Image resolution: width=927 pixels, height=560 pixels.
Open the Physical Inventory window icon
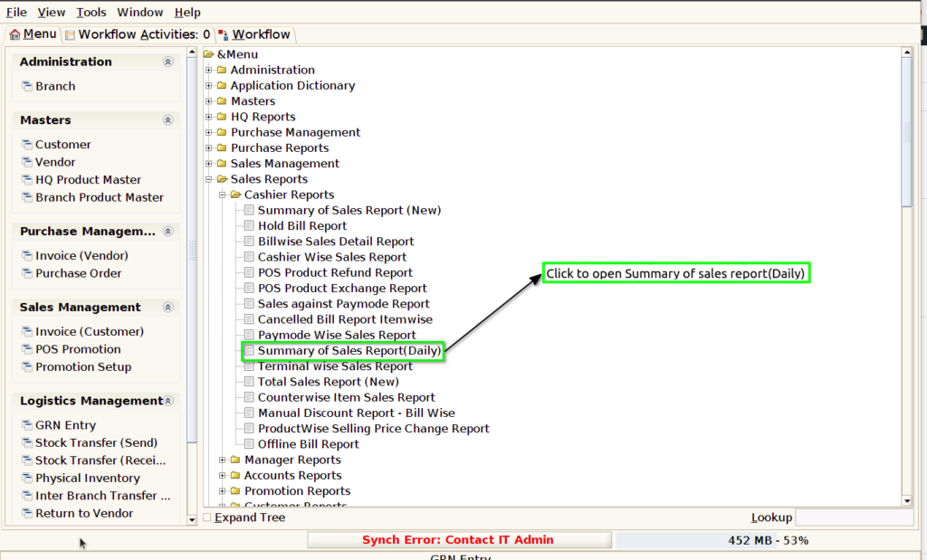click(27, 478)
